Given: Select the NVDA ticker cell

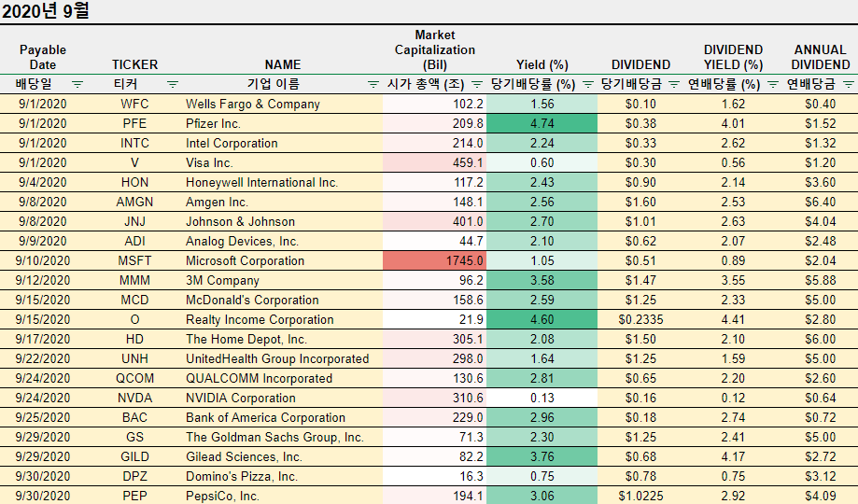Looking at the screenshot, I should [x=134, y=398].
